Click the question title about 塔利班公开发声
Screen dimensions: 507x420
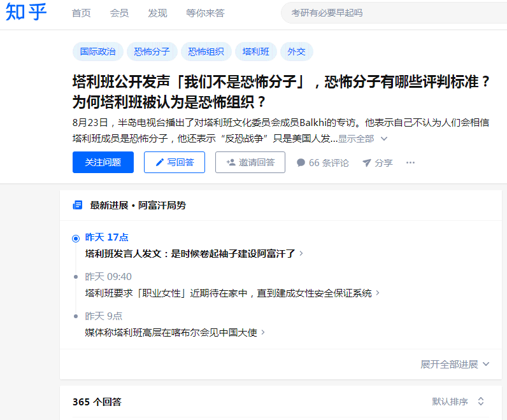[281, 92]
